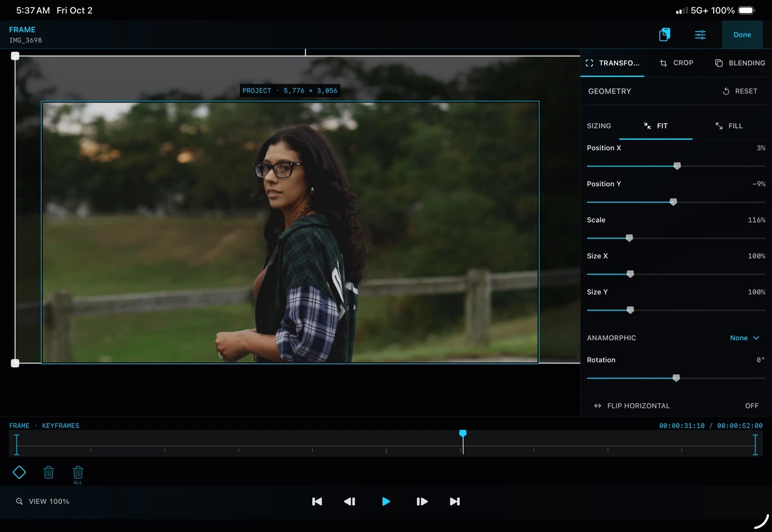Select FIT sizing mode

click(x=656, y=126)
